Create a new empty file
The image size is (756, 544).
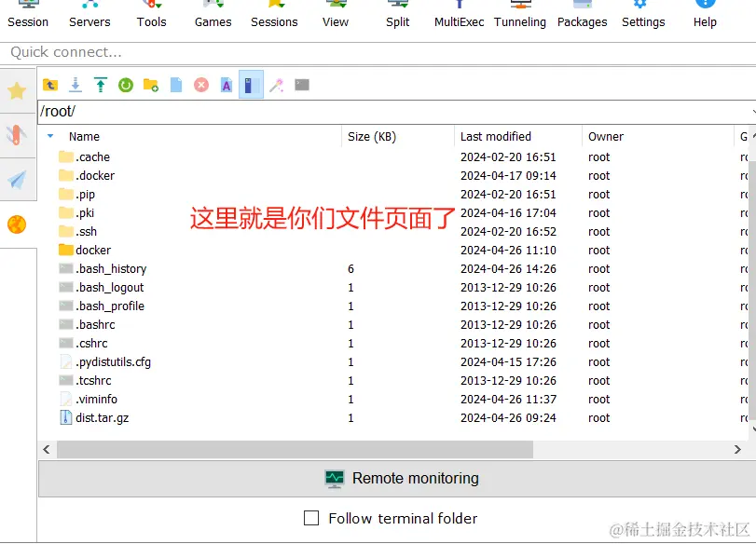(176, 84)
